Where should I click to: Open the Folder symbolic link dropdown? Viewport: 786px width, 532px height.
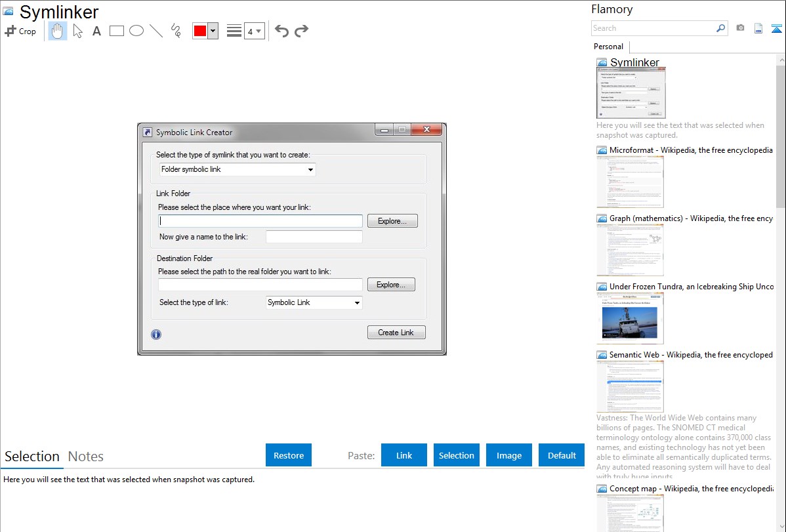click(238, 169)
